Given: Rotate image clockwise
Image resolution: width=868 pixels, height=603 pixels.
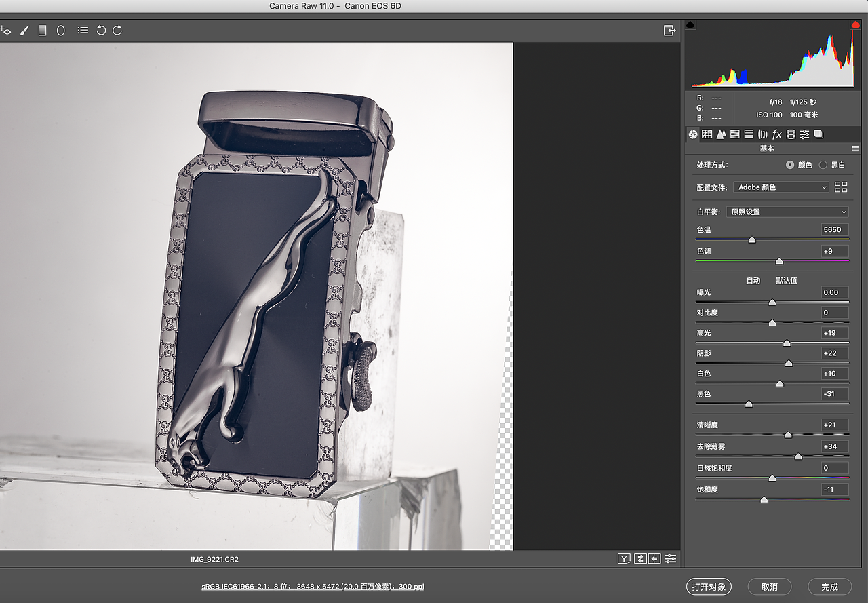Looking at the screenshot, I should [117, 31].
